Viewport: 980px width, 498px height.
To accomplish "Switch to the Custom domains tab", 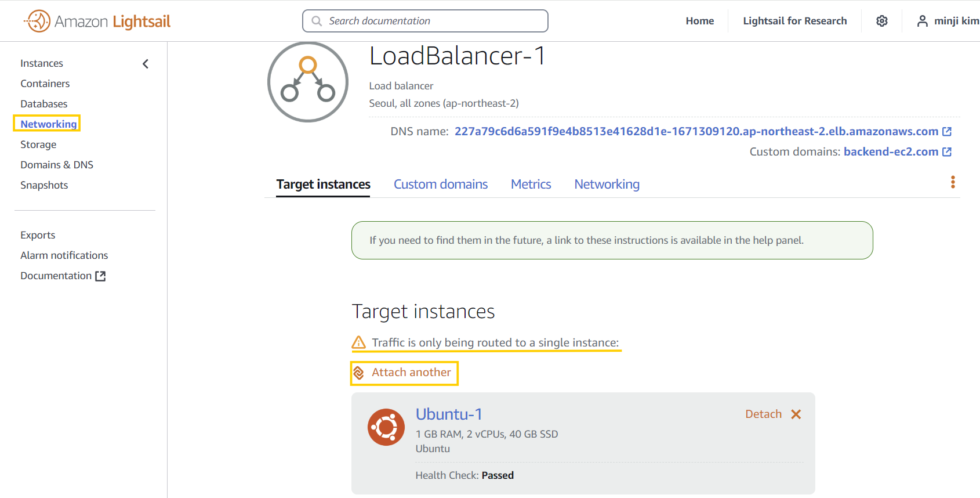I will click(x=441, y=185).
